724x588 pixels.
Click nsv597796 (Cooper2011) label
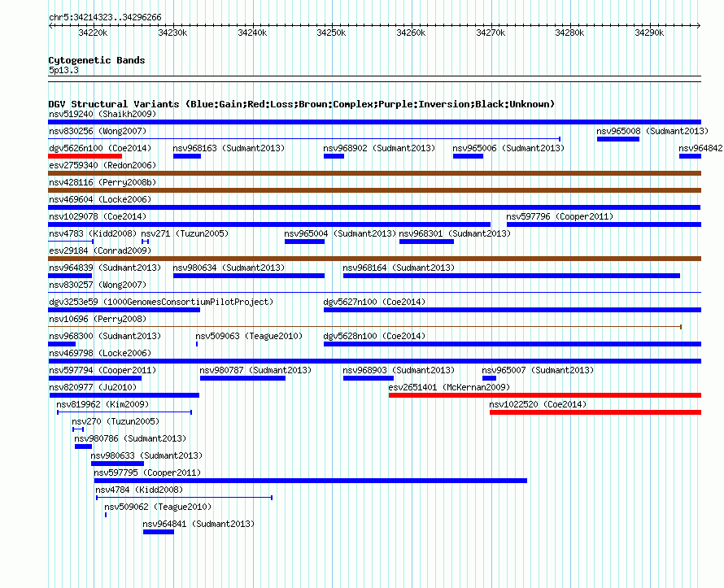pyautogui.click(x=560, y=216)
